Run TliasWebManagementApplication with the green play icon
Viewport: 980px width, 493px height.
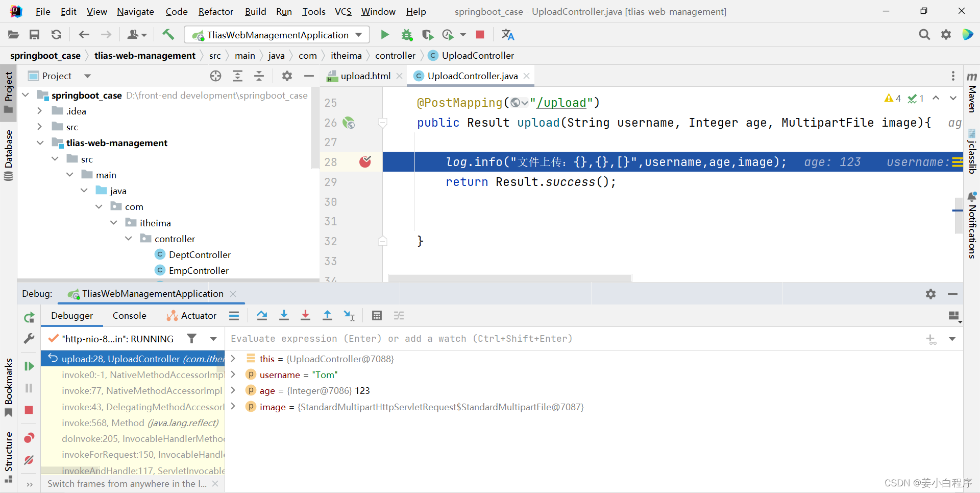384,34
